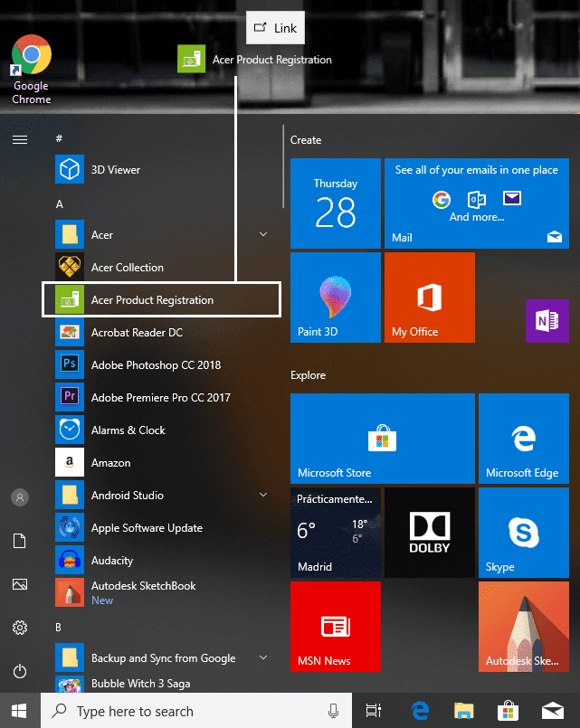This screenshot has width=580, height=728.
Task: Click the Android Studio folder entry
Action: tap(161, 495)
